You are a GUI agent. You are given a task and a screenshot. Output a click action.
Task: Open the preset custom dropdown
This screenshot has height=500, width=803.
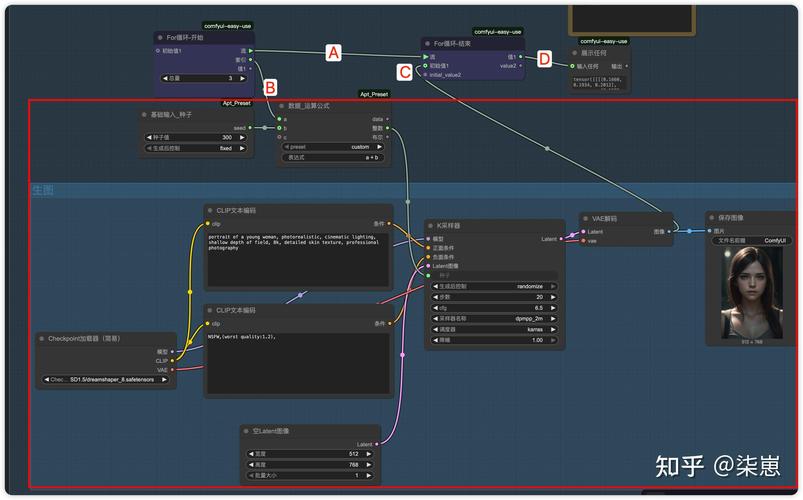click(333, 147)
